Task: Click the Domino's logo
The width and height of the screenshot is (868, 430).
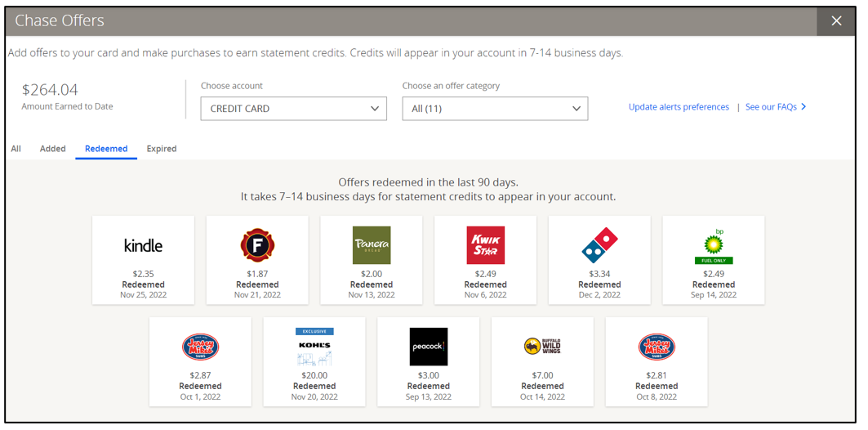Action: click(599, 245)
